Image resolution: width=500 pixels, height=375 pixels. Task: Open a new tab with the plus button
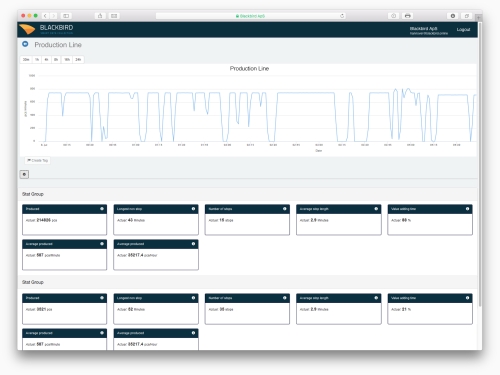478,17
